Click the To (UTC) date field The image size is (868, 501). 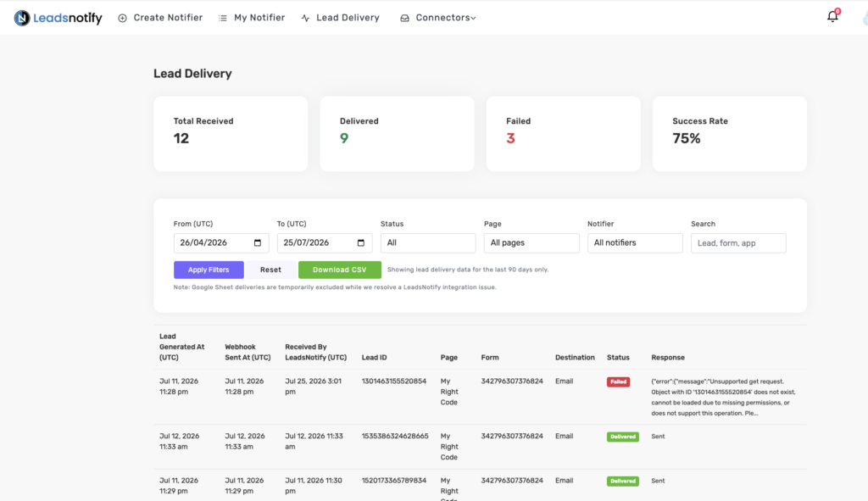click(325, 243)
